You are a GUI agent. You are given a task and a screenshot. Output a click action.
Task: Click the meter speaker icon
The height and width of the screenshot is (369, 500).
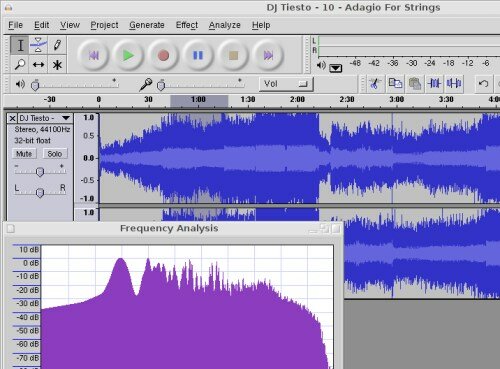pos(321,65)
